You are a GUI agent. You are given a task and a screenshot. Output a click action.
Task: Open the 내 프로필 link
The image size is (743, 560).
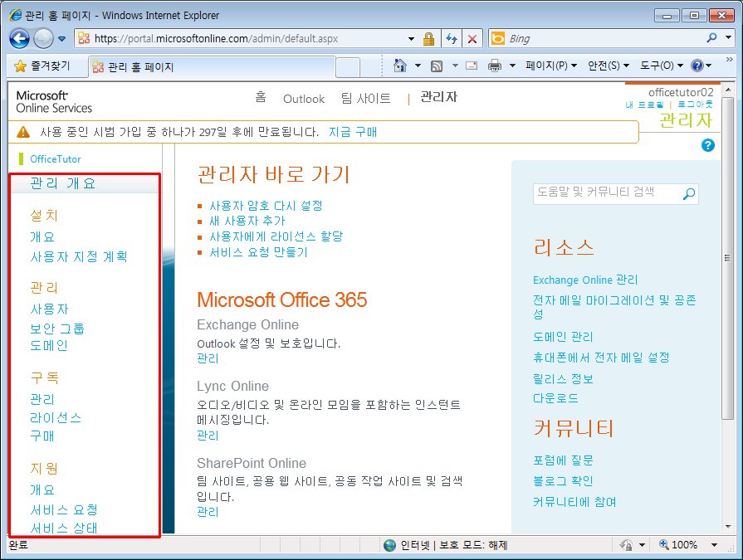[645, 105]
